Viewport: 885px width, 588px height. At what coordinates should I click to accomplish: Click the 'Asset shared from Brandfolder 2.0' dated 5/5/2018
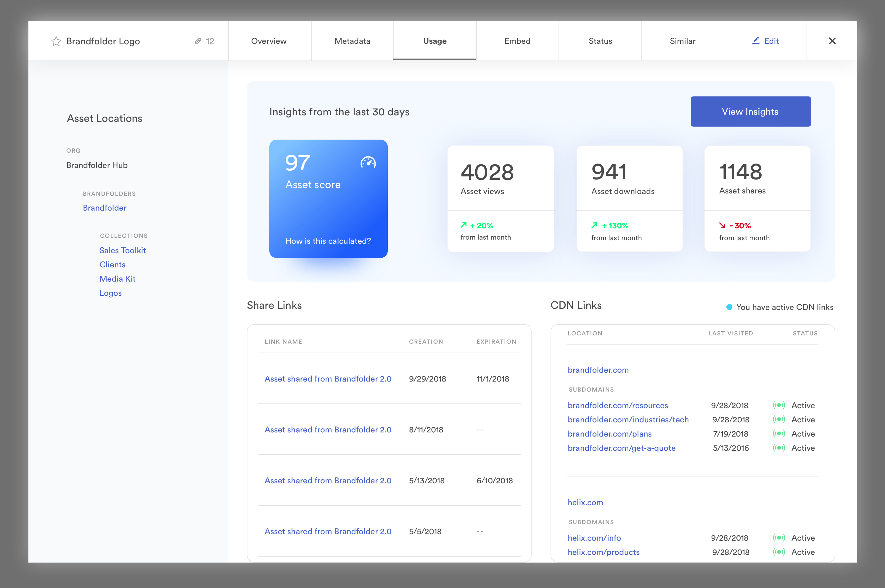(x=327, y=530)
